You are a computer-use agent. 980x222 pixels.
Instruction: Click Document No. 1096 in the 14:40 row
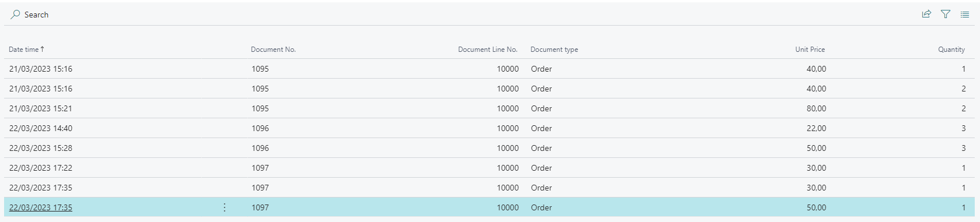tap(260, 128)
